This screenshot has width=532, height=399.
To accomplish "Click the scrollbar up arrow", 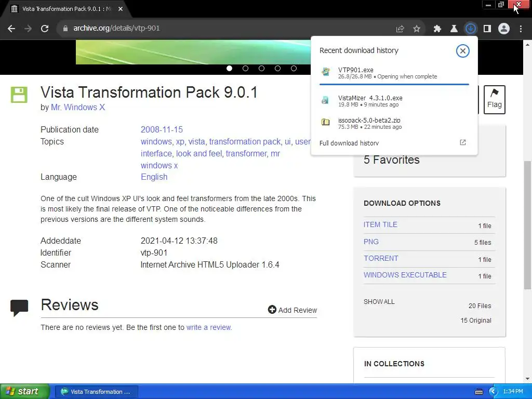I will (x=528, y=45).
